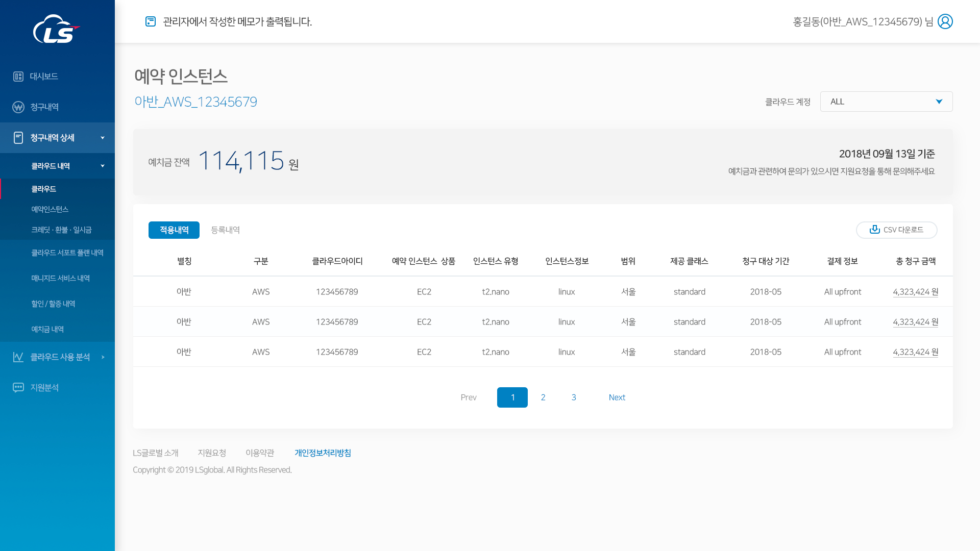Viewport: 980px width, 551px height.
Task: Click the chart icon beside 클라우드 사용 분석
Action: click(x=18, y=357)
